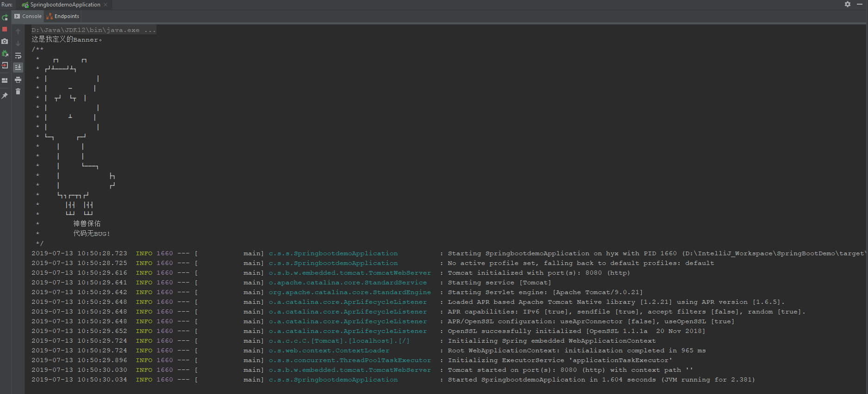Click the Console tab's terminal icon
This screenshot has height=394, width=868.
(x=17, y=16)
